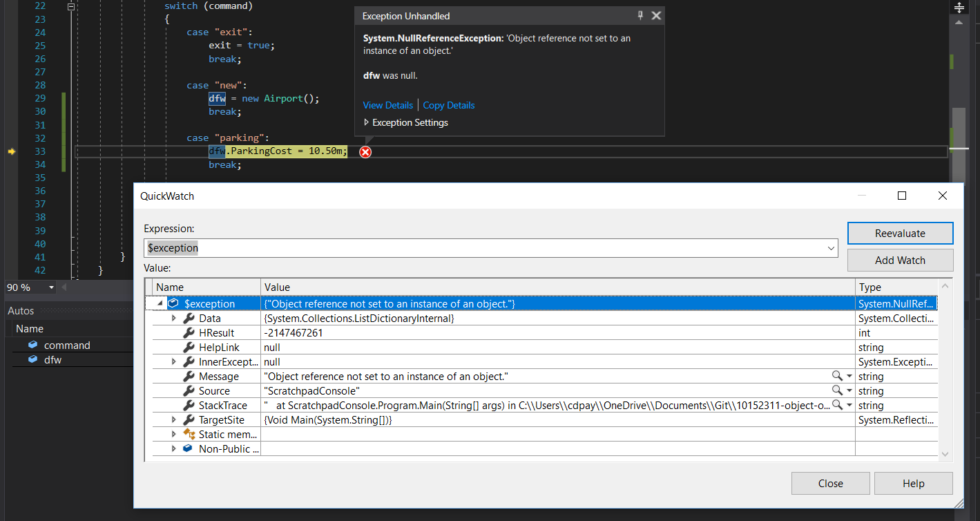Click the Type column header in QuickWatch
Viewport: 980px width, 521px height.
896,287
